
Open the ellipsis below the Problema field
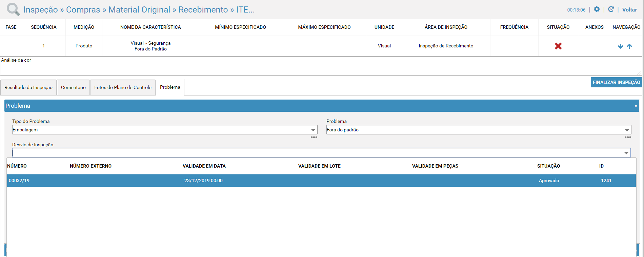(x=628, y=137)
